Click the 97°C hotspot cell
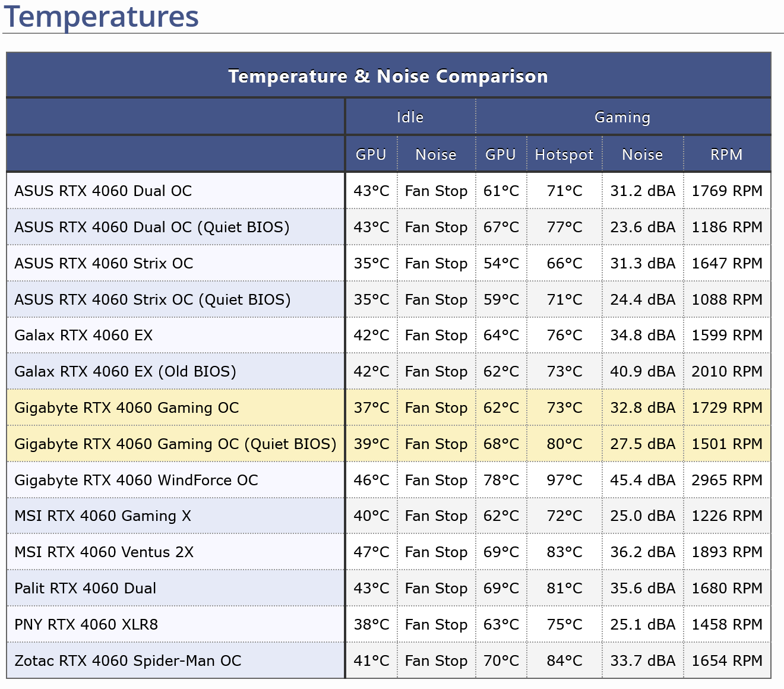The width and height of the screenshot is (784, 689). tap(564, 480)
